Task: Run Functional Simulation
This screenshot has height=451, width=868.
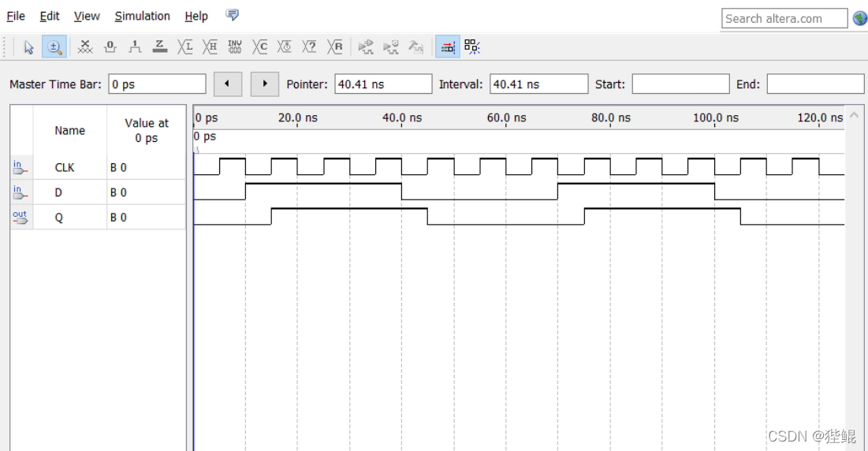Action: [365, 47]
